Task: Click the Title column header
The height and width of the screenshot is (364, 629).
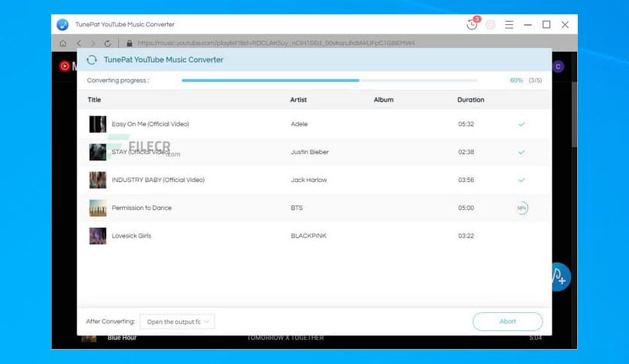Action: tap(94, 100)
